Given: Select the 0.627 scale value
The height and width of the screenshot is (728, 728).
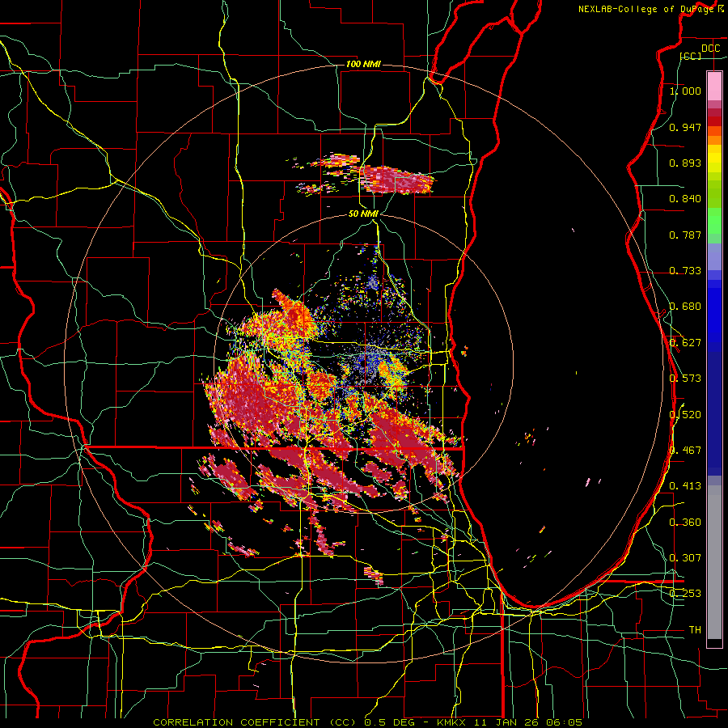Looking at the screenshot, I should 685,343.
